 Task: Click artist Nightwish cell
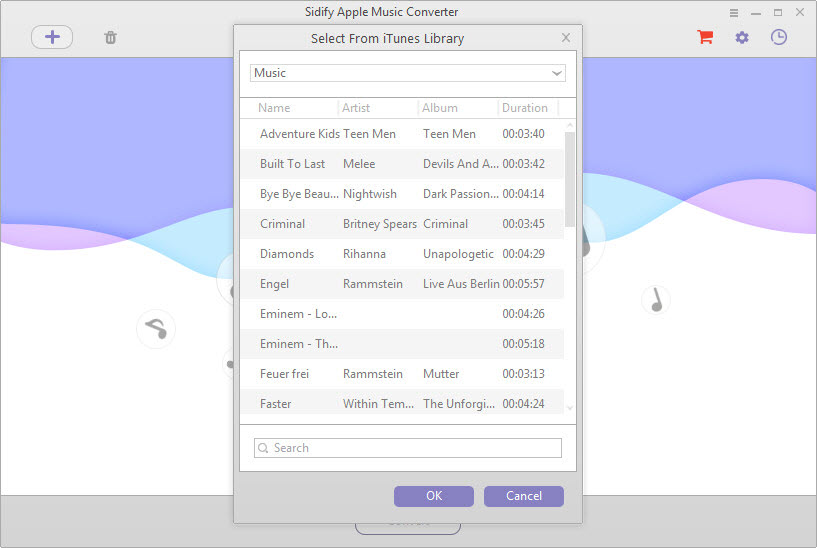coord(370,194)
